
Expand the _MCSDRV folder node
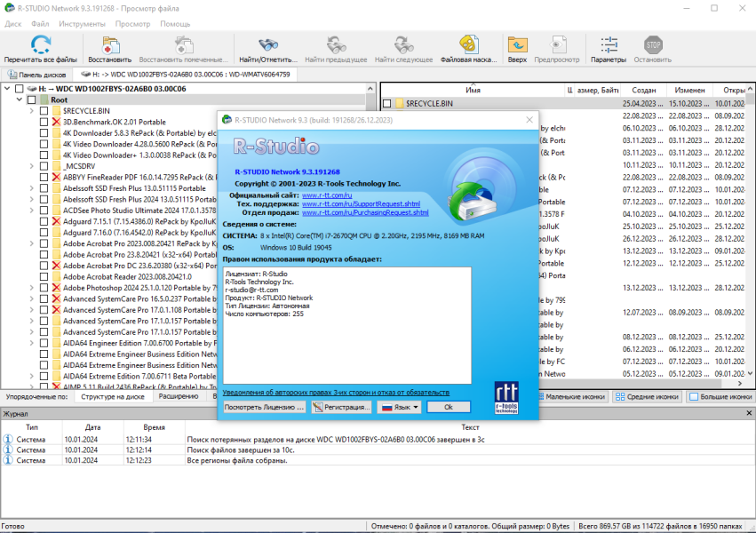(32, 166)
